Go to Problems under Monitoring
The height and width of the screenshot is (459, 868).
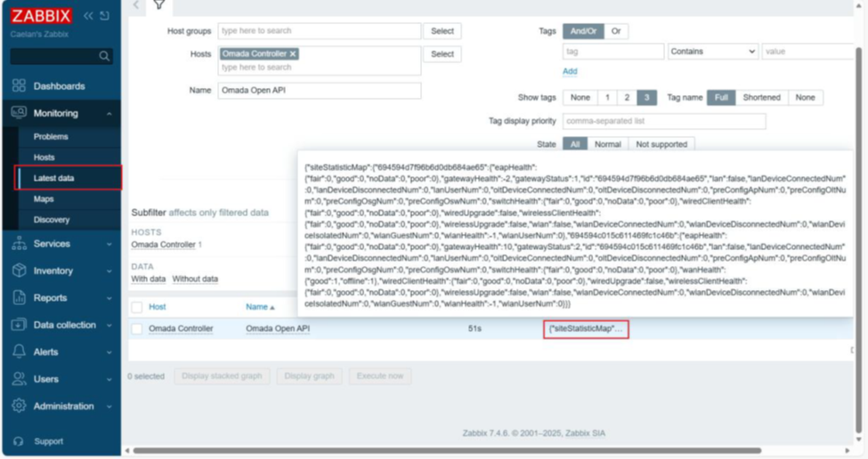coord(51,137)
